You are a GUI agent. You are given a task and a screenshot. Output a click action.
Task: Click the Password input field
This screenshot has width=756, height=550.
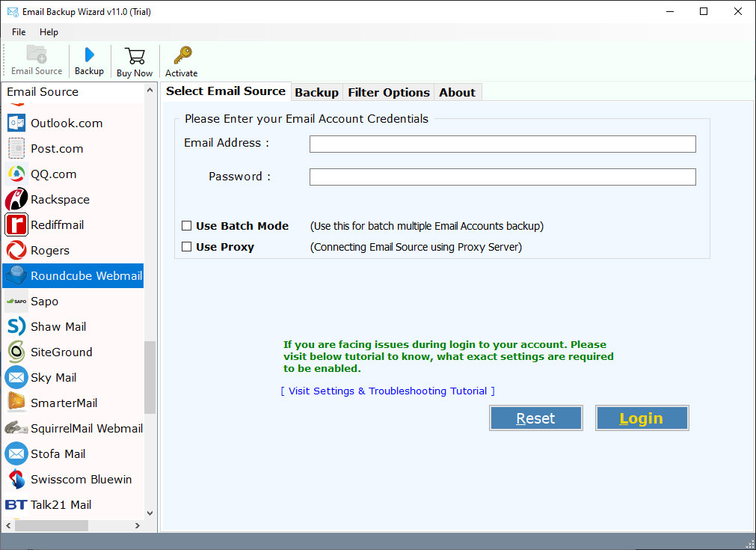click(x=503, y=177)
